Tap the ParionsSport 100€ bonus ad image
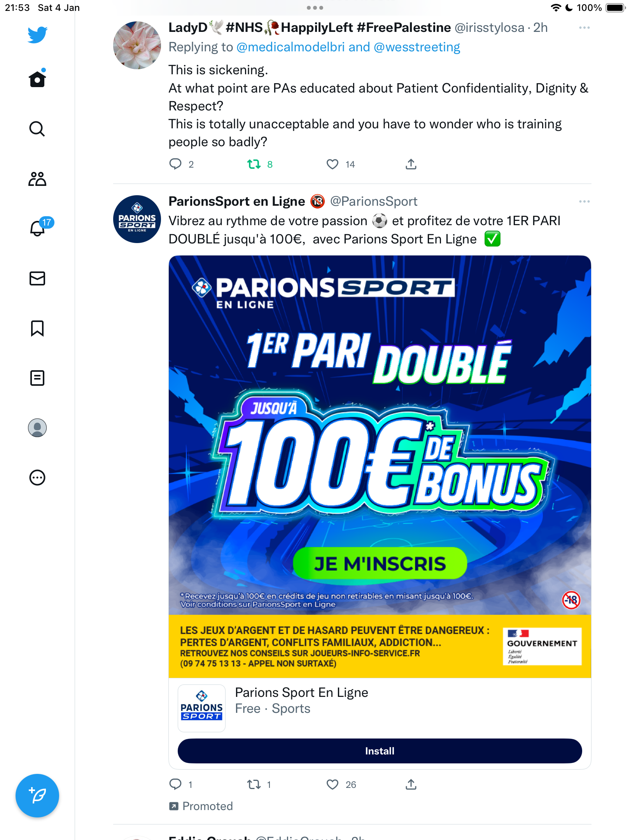 [380, 467]
